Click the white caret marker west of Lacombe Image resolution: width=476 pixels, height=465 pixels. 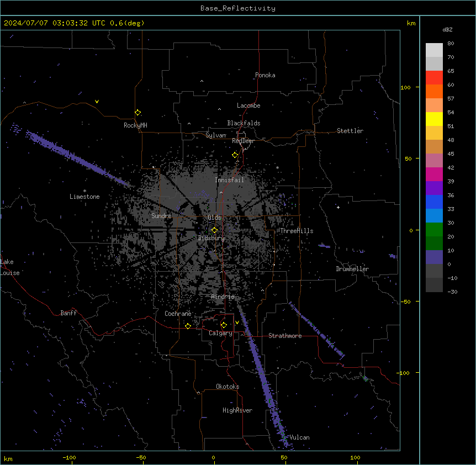pos(219,109)
